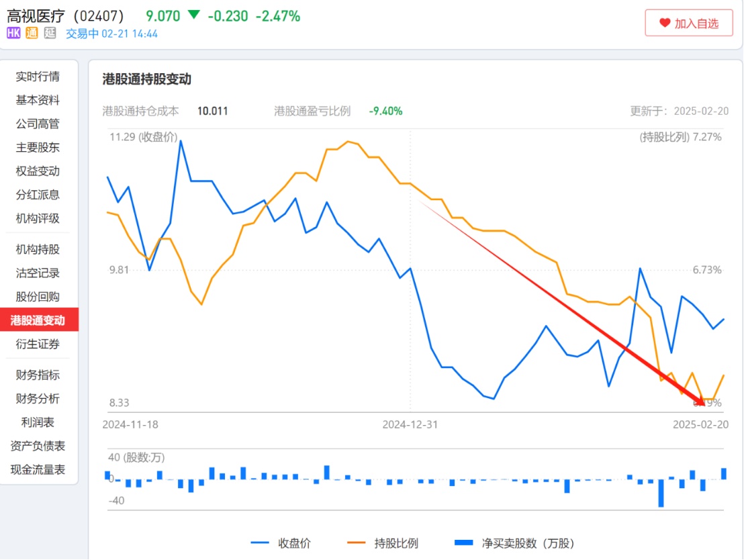Go to 基本资料 in sidebar
The height and width of the screenshot is (560, 744).
(38, 100)
